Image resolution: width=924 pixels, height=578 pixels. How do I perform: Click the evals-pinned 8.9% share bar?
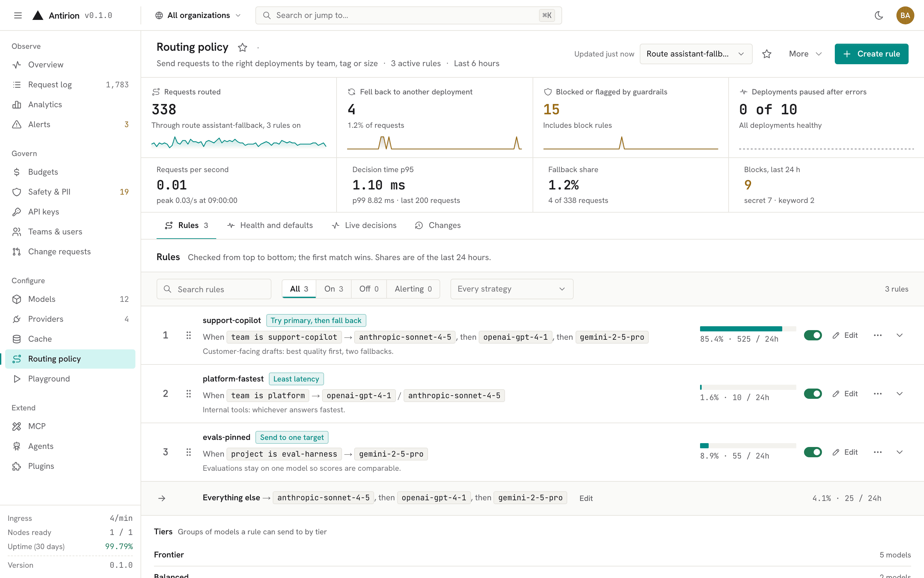click(748, 446)
